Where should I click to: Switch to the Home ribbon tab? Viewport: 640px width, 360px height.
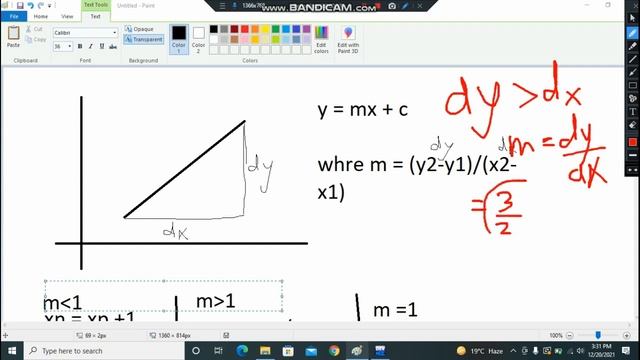40,16
